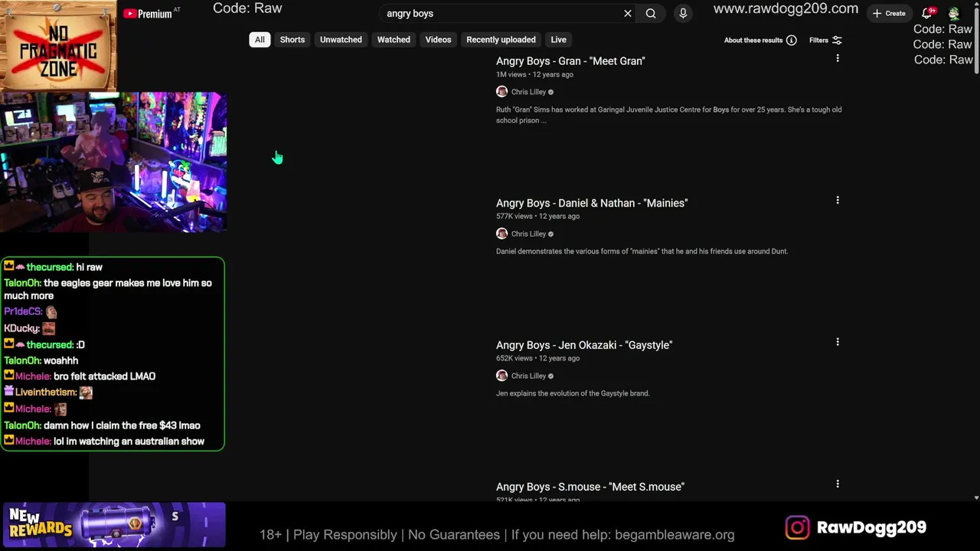Click chat message "hi raw"
The width and height of the screenshot is (980, 551).
[89, 267]
